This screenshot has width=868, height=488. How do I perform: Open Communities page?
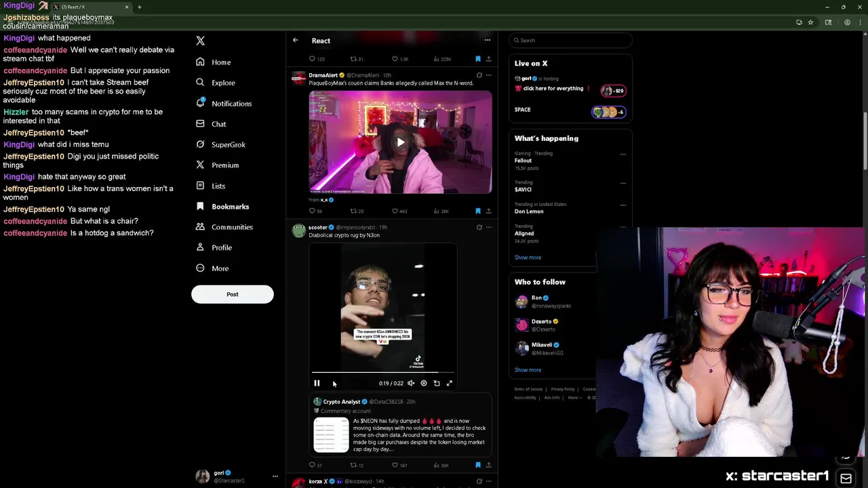click(x=224, y=227)
